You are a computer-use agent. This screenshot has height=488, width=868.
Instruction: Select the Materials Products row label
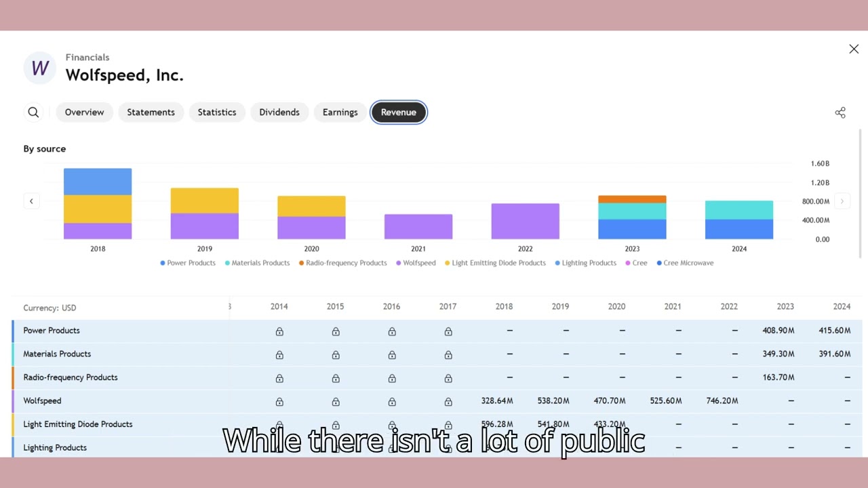[x=57, y=354]
